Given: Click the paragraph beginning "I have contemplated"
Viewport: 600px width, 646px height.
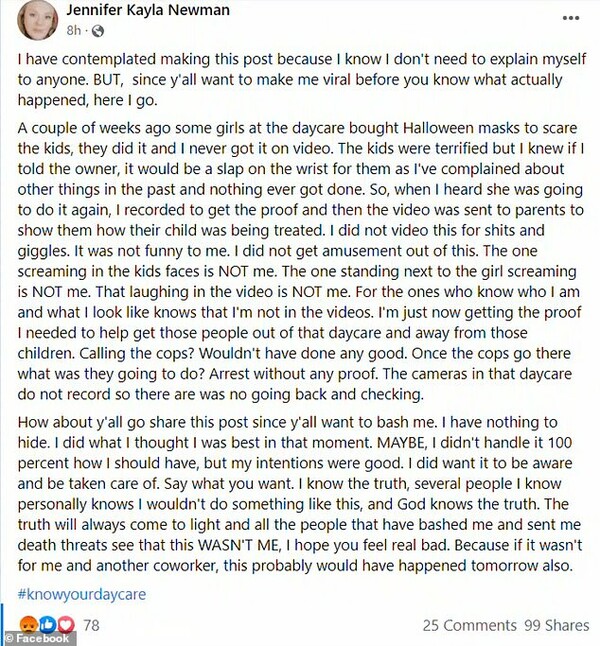Looking at the screenshot, I should (302, 80).
